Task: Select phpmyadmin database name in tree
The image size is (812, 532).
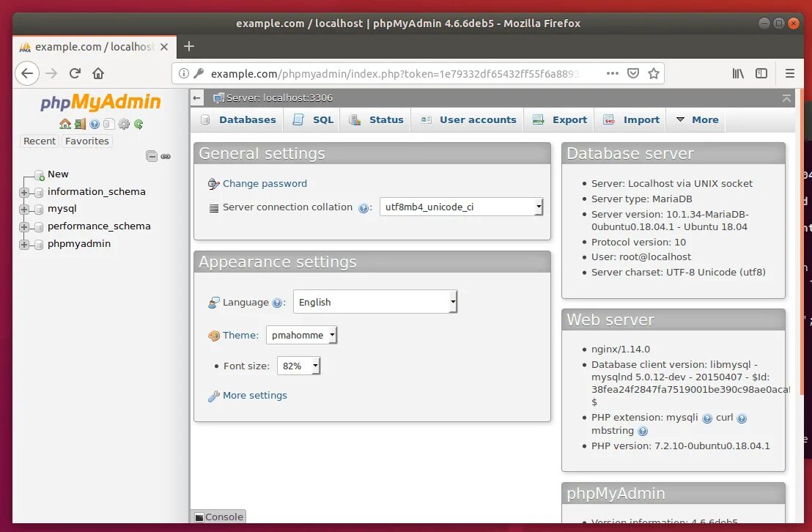Action: (x=78, y=244)
